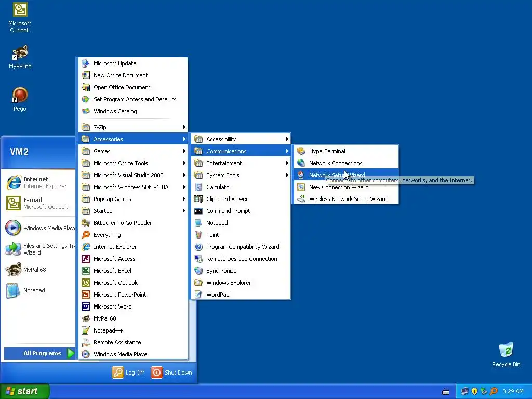Click the Microsoft Excel icon

(x=86, y=271)
